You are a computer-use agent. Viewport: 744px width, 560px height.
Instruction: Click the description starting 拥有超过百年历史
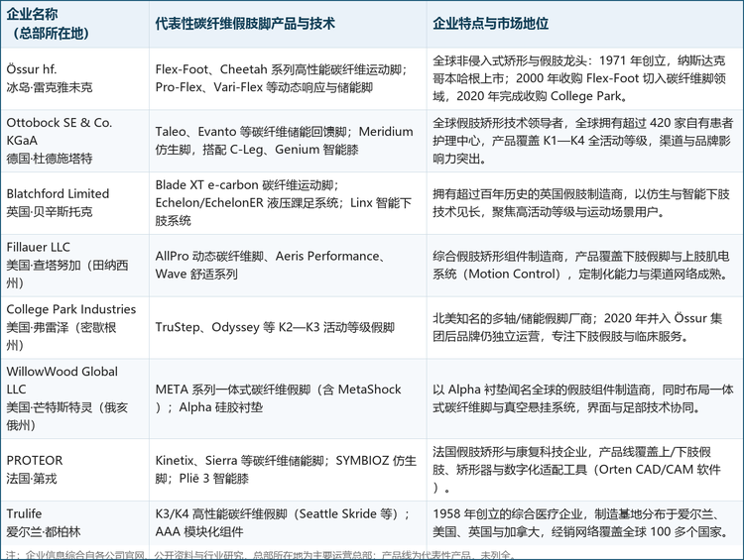[584, 203]
